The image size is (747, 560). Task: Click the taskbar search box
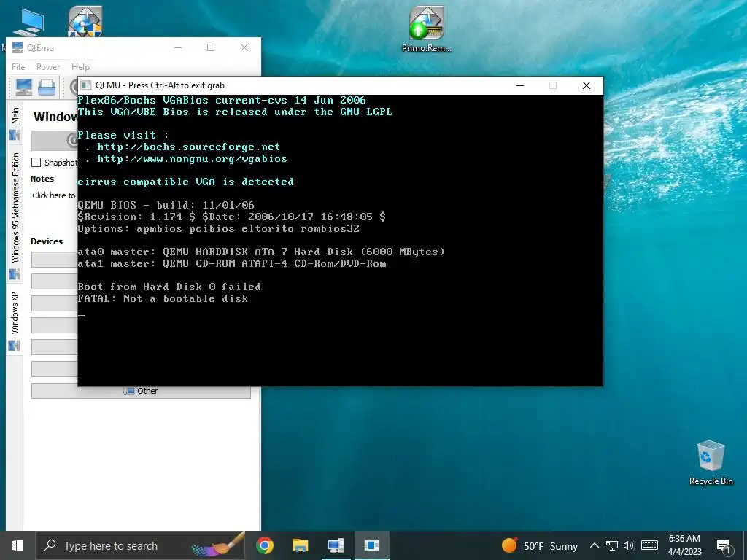click(142, 545)
